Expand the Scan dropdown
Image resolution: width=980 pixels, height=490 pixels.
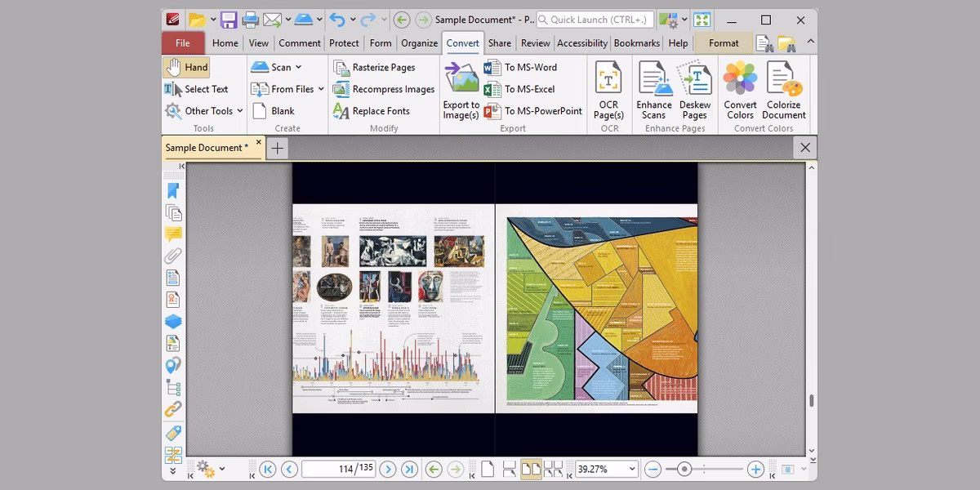298,67
